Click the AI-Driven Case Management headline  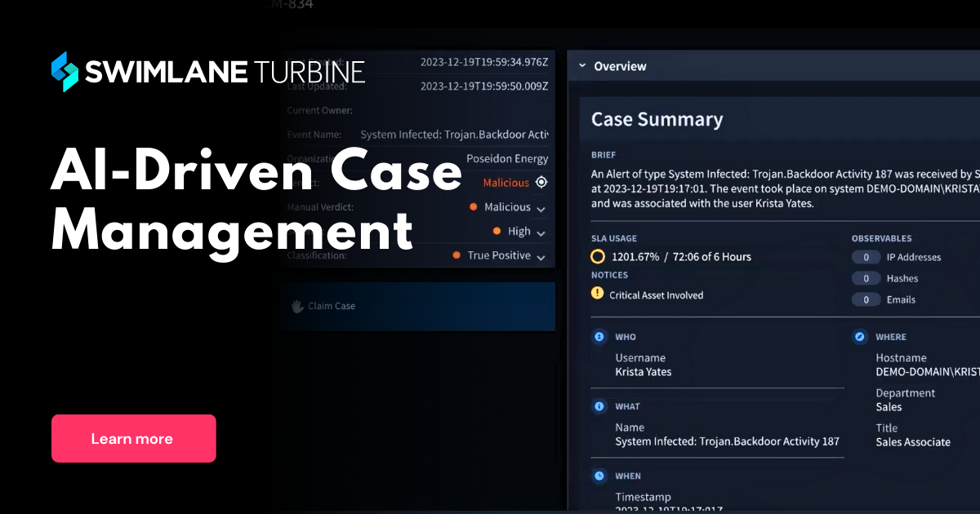pos(256,201)
